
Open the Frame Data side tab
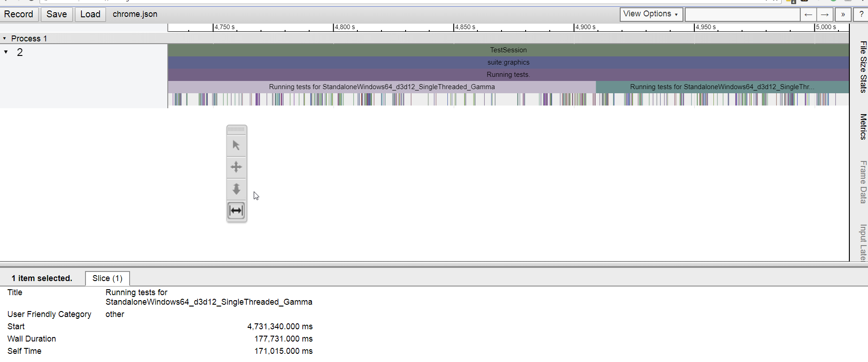tap(863, 182)
